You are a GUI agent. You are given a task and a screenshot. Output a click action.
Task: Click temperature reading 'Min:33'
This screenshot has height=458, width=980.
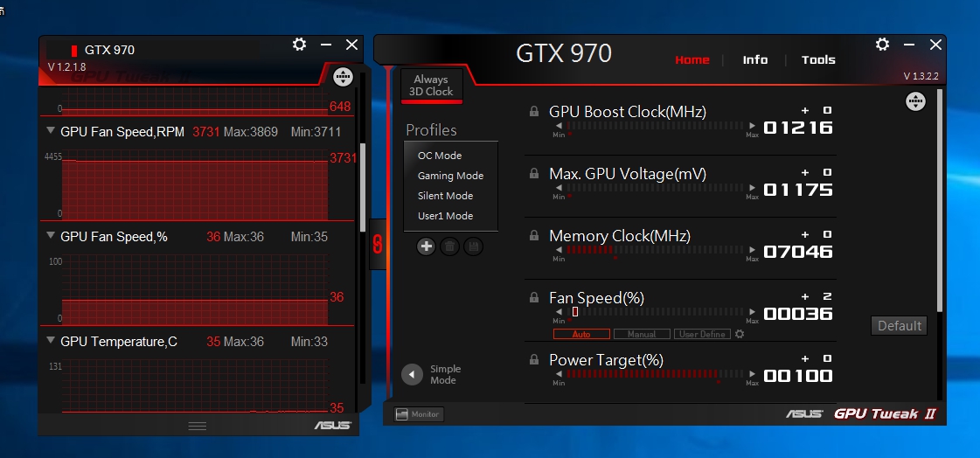pos(309,342)
